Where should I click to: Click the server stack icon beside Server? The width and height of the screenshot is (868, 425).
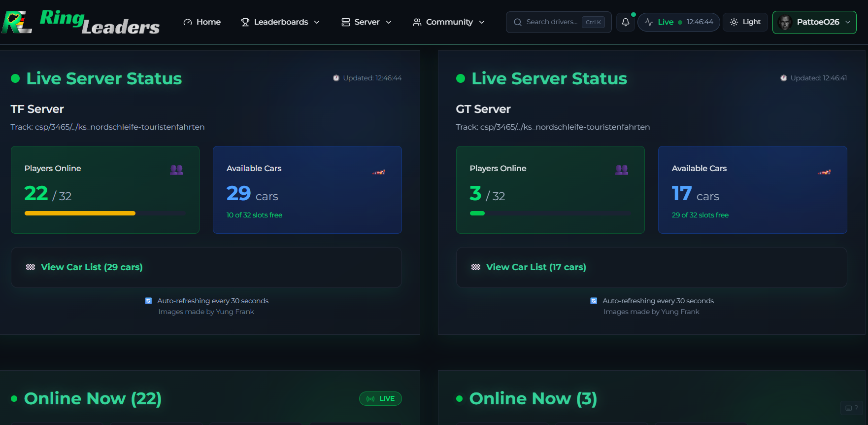346,22
